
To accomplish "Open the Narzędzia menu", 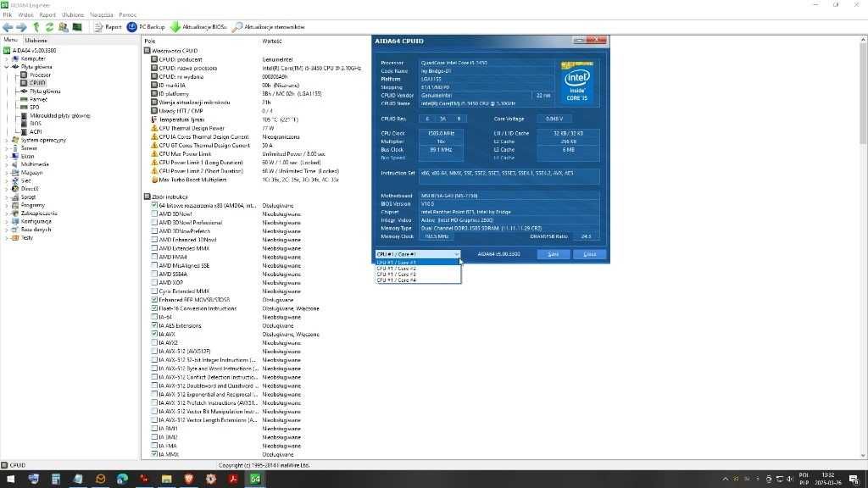I will (x=102, y=15).
